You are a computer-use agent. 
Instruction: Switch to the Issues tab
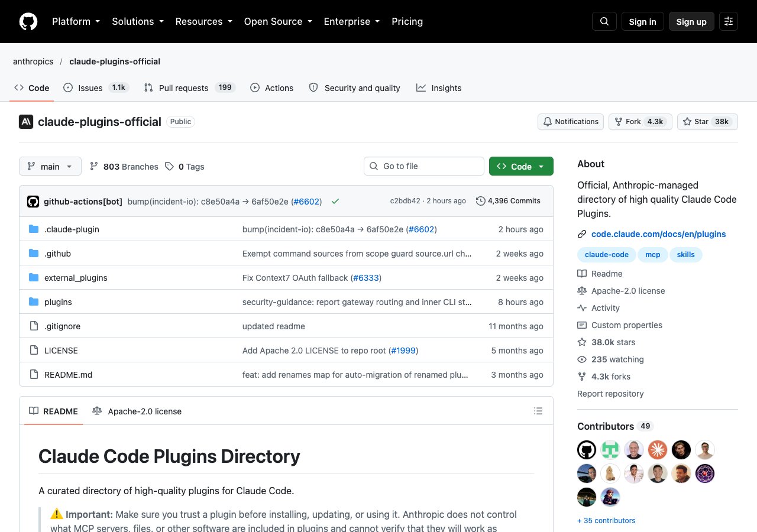(x=96, y=87)
